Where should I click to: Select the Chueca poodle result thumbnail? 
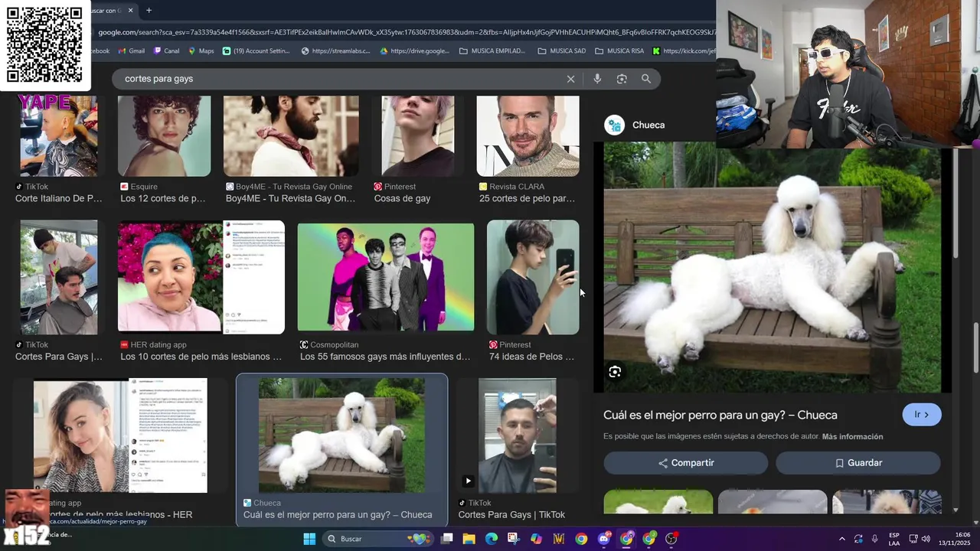(341, 435)
